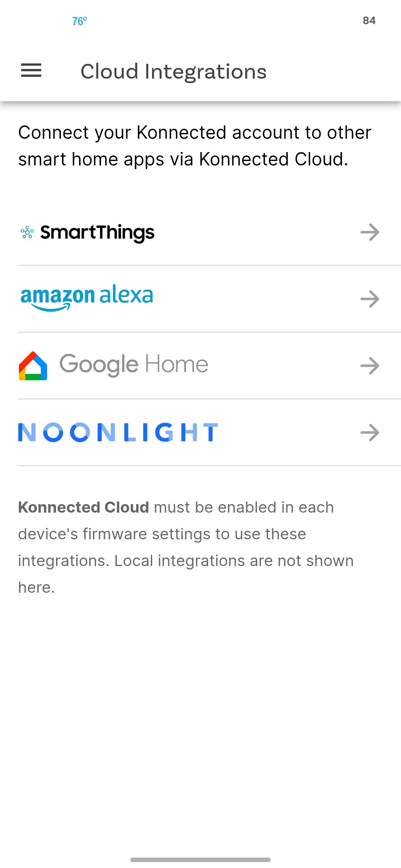Tap the Connect your Konnected account description
401x868 pixels.
[195, 146]
